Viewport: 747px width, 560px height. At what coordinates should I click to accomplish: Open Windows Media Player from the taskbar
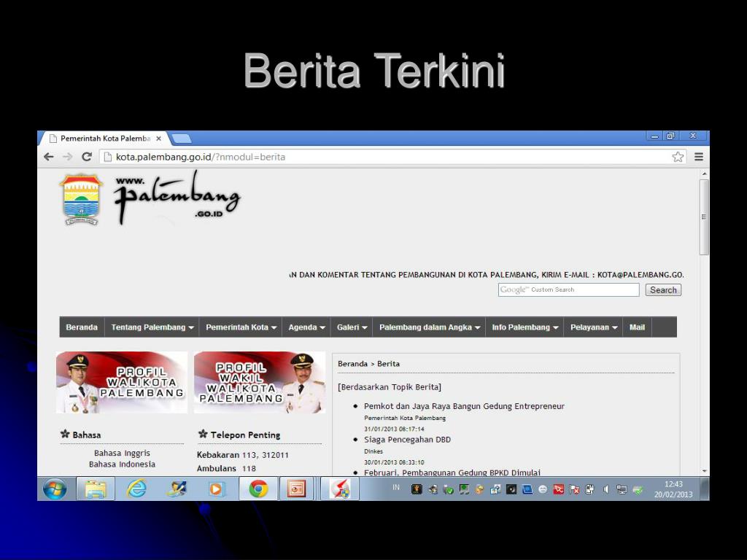[216, 489]
